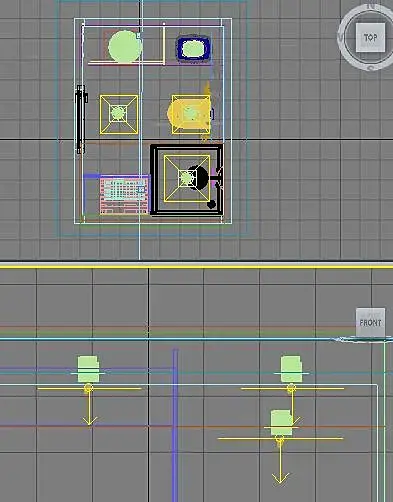
Task: Select the green circle object in Top view
Action: click(x=125, y=47)
